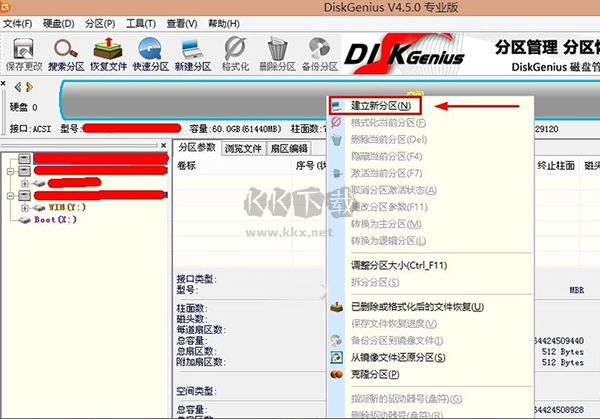Click the file recovery icon in context menu
The width and height of the screenshot is (600, 419).
[x=337, y=307]
